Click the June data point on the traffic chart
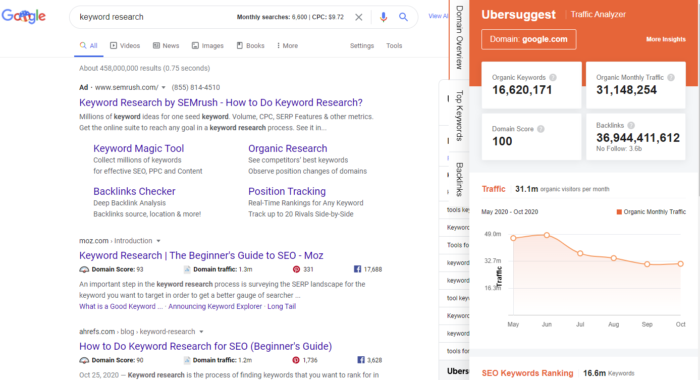The image size is (700, 380). (546, 235)
